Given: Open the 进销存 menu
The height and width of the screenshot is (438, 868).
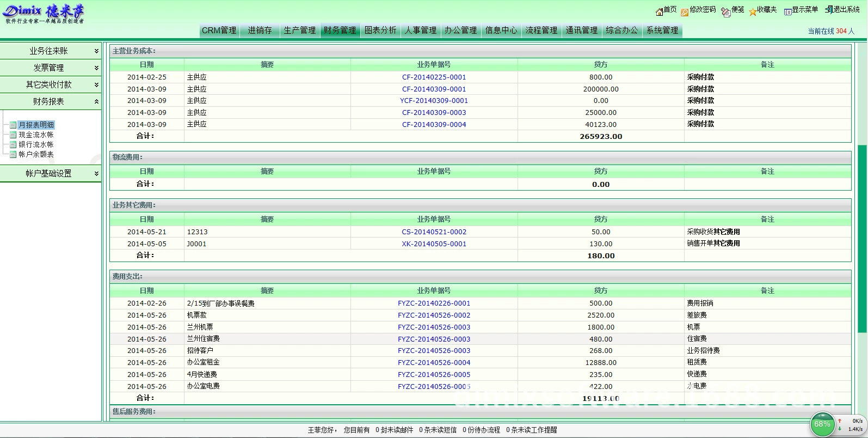Looking at the screenshot, I should 260,31.
